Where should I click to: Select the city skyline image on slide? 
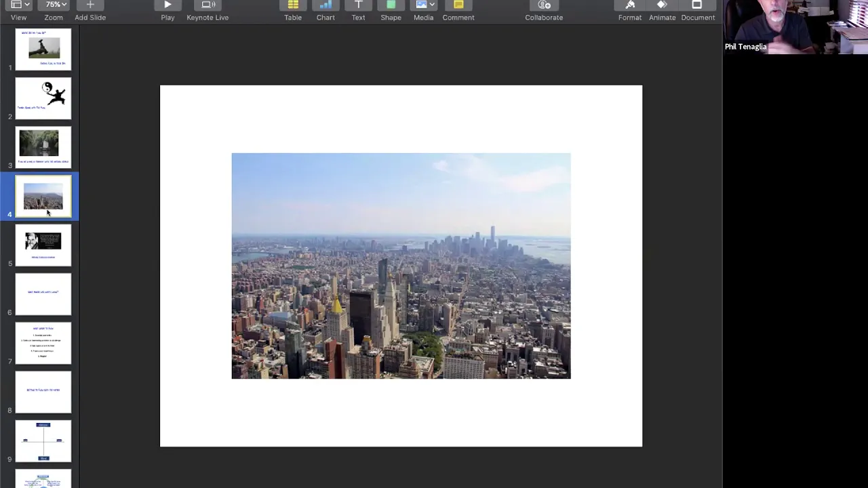click(401, 266)
